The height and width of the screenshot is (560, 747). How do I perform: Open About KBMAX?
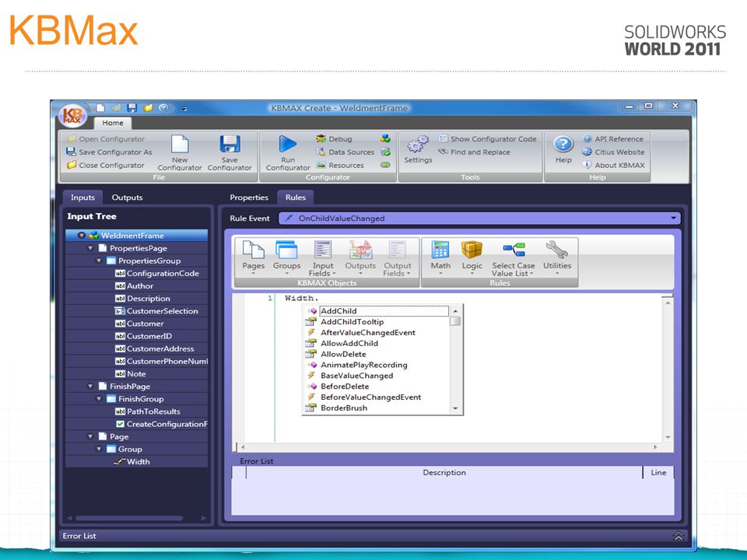[x=613, y=165]
